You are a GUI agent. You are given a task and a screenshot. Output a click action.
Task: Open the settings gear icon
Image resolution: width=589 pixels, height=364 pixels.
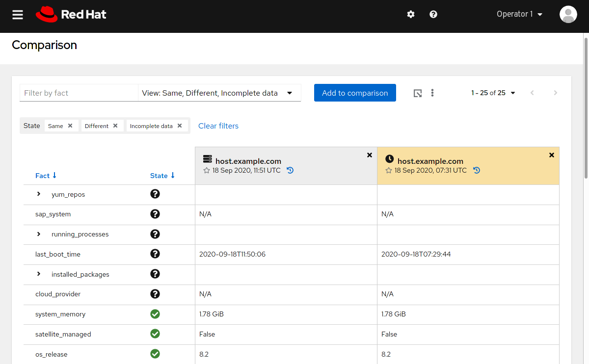[411, 14]
